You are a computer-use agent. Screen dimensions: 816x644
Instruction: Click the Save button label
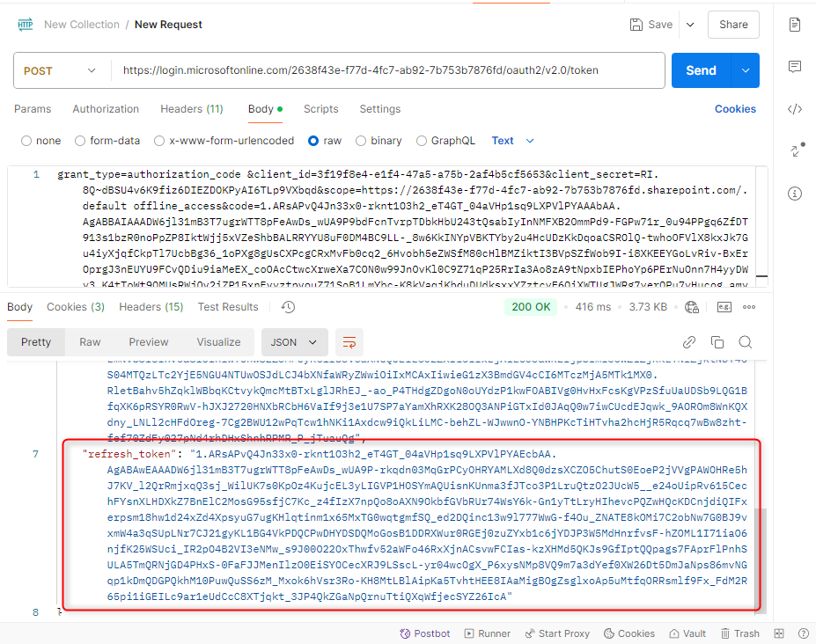coord(660,25)
